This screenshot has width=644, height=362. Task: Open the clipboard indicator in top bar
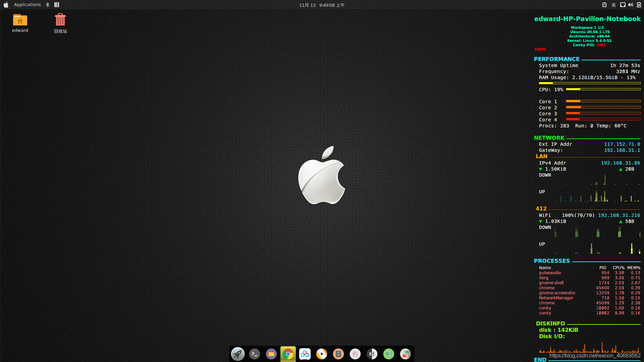[x=604, y=5]
